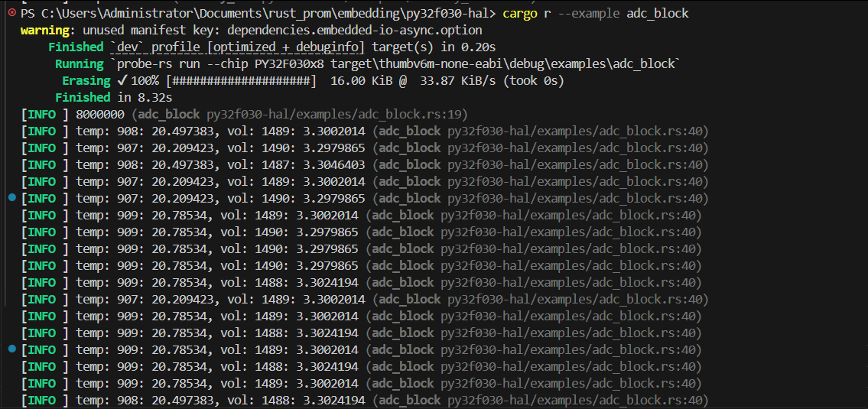Click the 'Finished in 8.32s' line
This screenshot has width=868, height=409.
pyautogui.click(x=113, y=98)
